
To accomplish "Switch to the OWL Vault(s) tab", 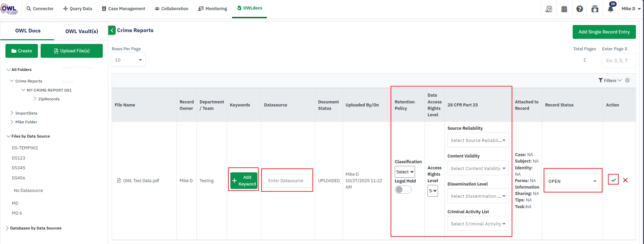I will (82, 31).
